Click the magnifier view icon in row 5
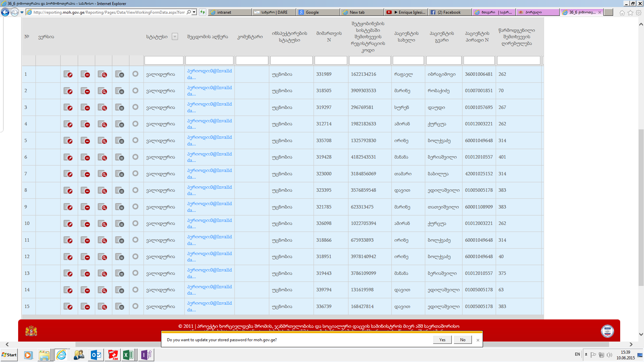The height and width of the screenshot is (362, 644). point(102,141)
